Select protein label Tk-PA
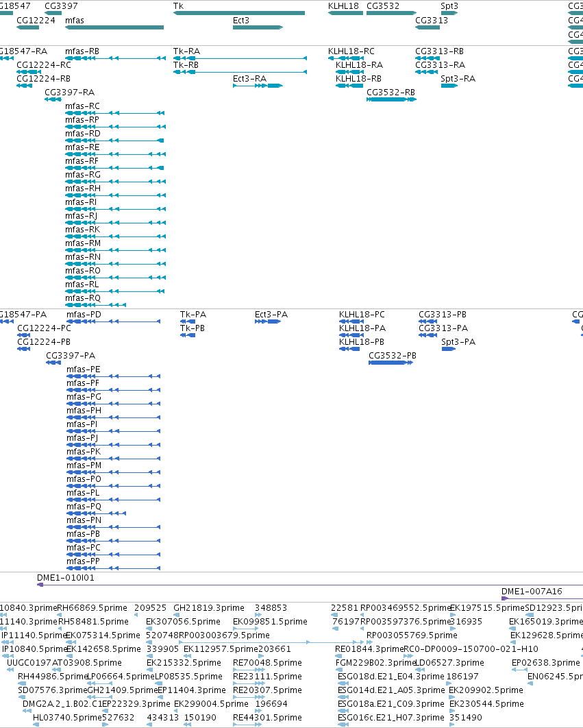583x728 pixels. 193,315
